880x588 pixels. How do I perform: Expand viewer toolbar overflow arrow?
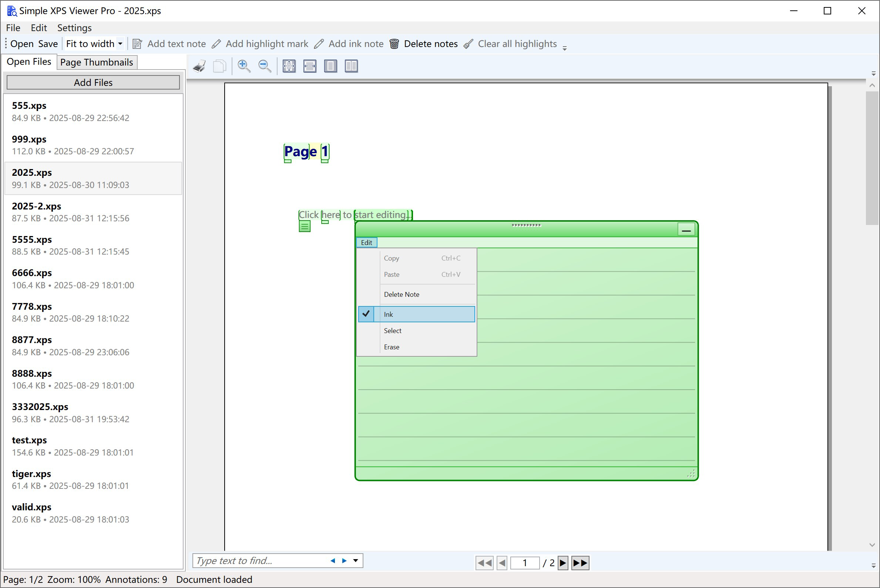coord(873,74)
